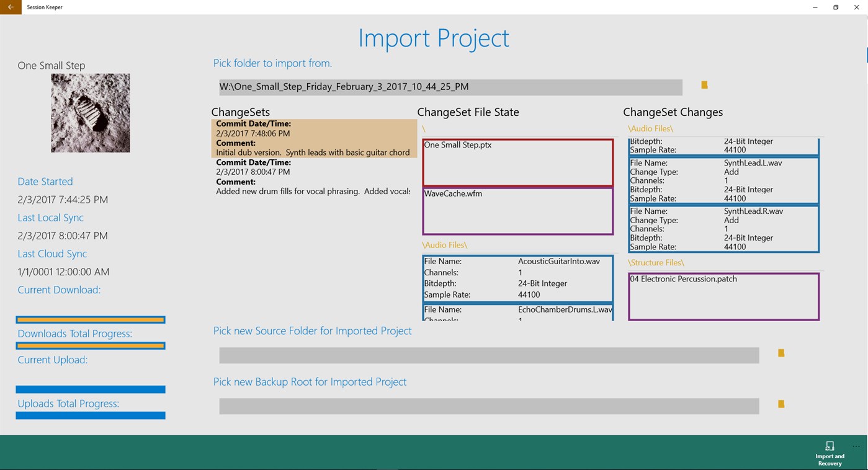868x470 pixels.
Task: Select the 7:48:06 PM changeset
Action: click(314, 138)
